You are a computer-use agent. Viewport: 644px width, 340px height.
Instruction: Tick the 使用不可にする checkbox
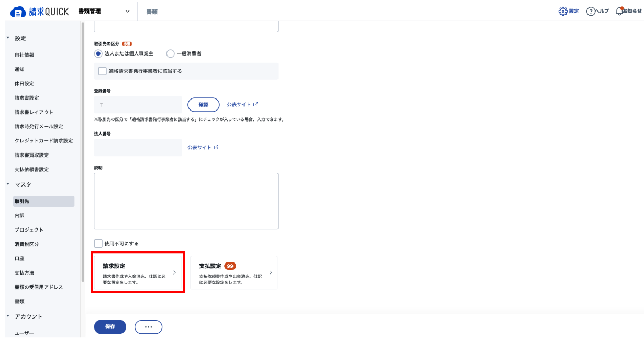(98, 243)
